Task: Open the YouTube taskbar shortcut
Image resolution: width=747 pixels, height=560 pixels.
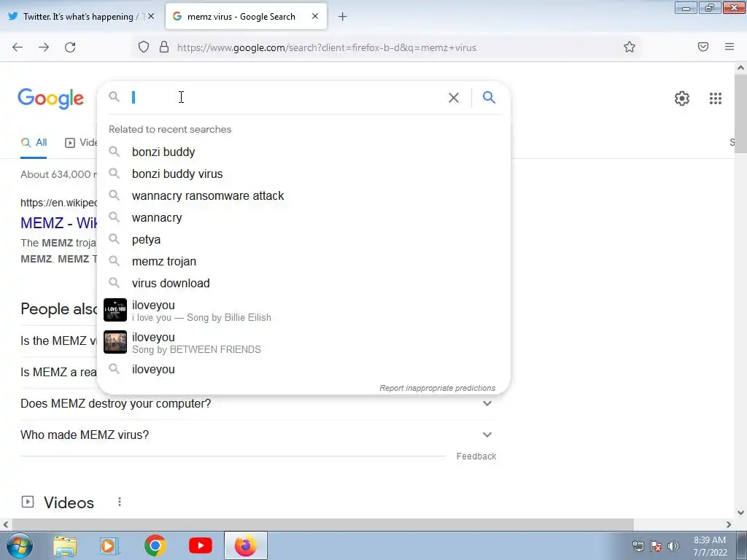Action: pos(201,545)
